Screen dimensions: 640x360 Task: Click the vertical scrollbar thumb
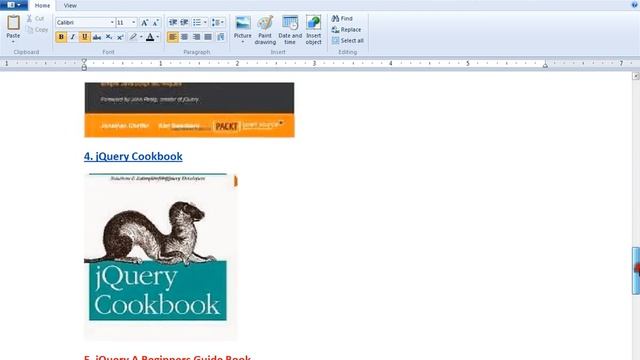pos(636,271)
